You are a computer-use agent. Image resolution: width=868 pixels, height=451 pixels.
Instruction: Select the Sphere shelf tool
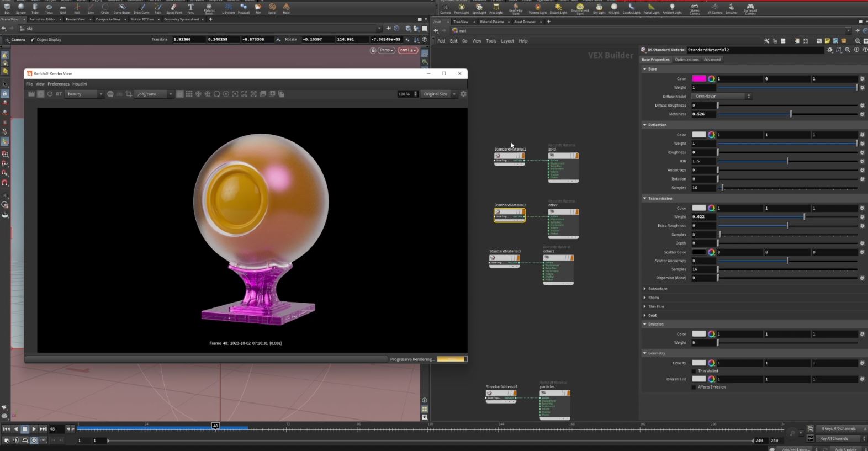pyautogui.click(x=20, y=8)
